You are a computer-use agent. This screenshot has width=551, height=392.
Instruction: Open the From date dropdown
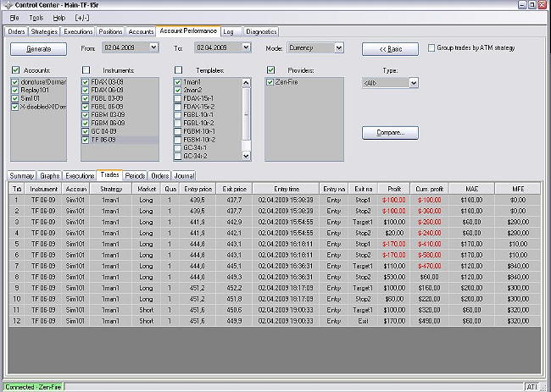[x=153, y=48]
